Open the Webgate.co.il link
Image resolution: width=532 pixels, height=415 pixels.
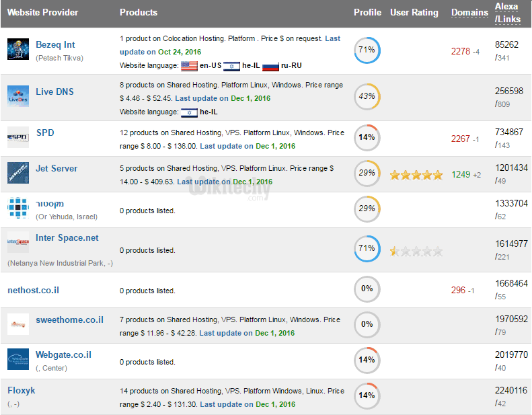pos(63,355)
